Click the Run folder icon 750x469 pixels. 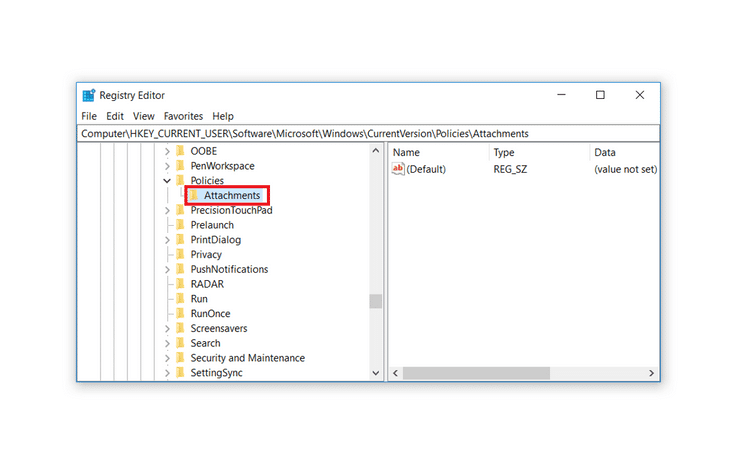180,299
